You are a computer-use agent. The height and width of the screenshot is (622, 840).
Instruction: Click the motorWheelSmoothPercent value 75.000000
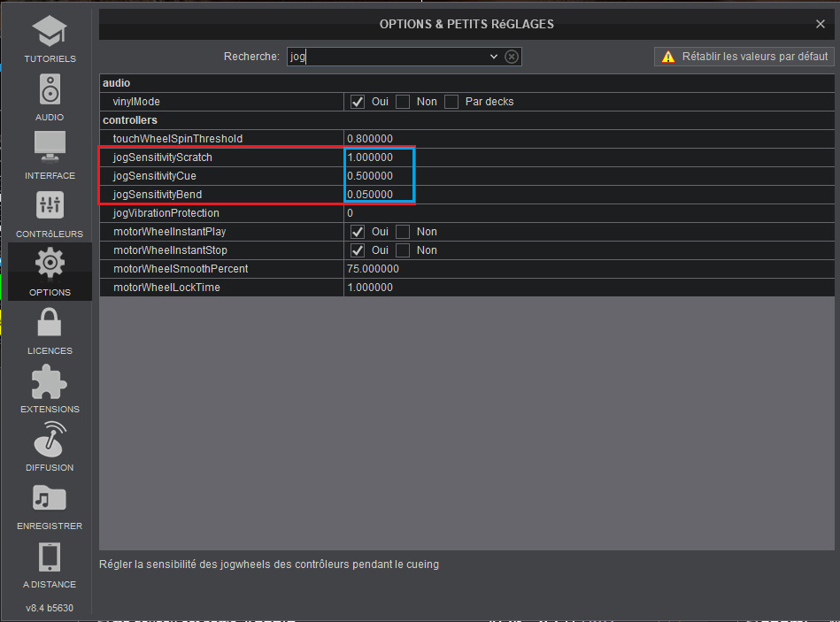tap(373, 269)
